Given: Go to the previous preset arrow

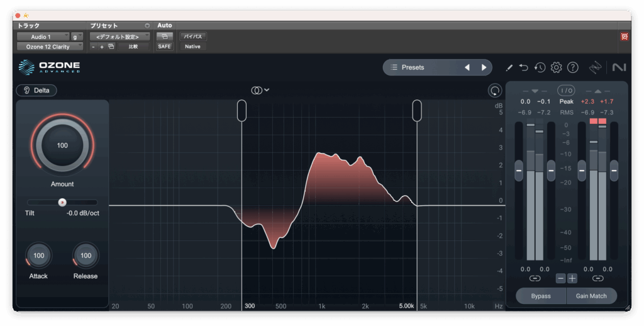Looking at the screenshot, I should coord(467,67).
